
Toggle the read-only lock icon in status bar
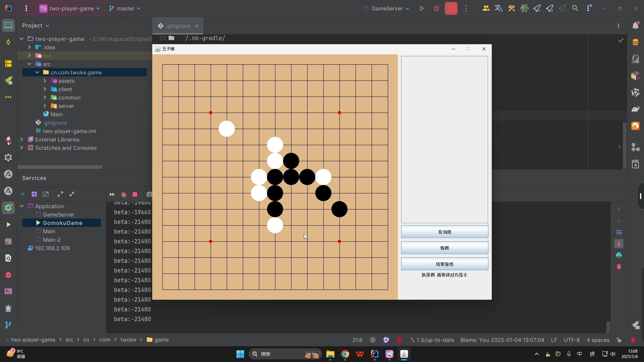619,340
